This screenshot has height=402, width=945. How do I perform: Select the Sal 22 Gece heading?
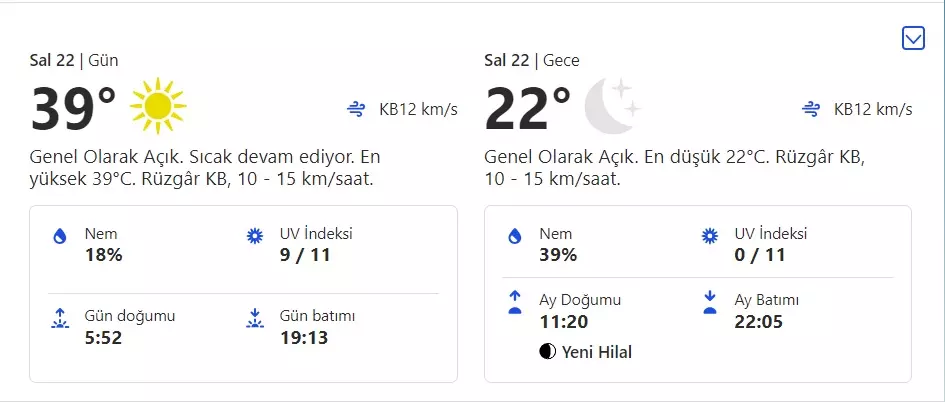tap(531, 60)
